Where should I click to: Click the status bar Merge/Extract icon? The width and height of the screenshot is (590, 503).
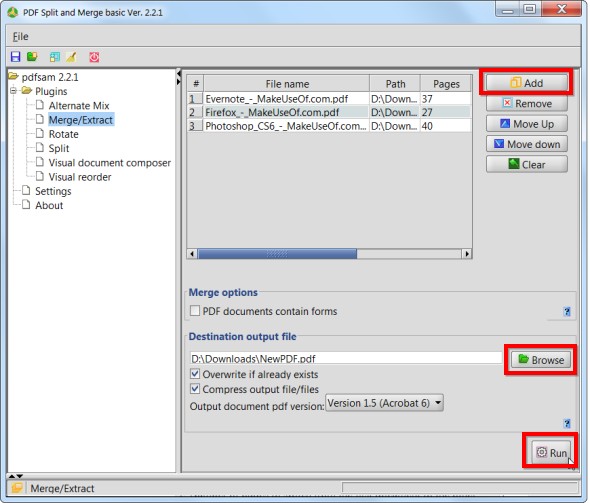coord(17,488)
